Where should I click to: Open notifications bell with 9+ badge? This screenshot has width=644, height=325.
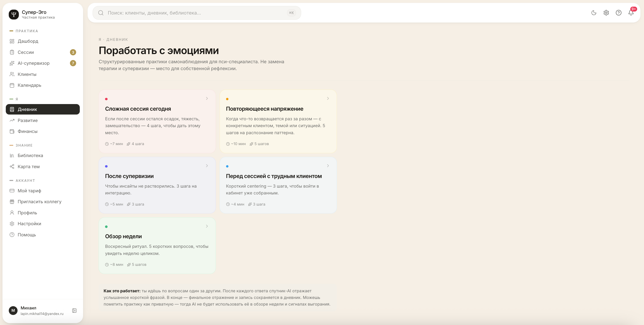click(x=631, y=12)
